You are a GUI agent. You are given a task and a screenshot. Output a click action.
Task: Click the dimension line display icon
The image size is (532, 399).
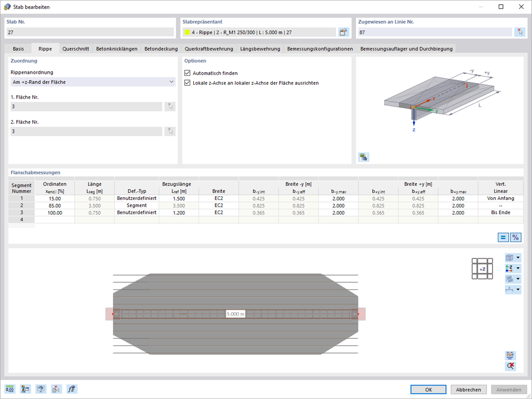coord(510,289)
